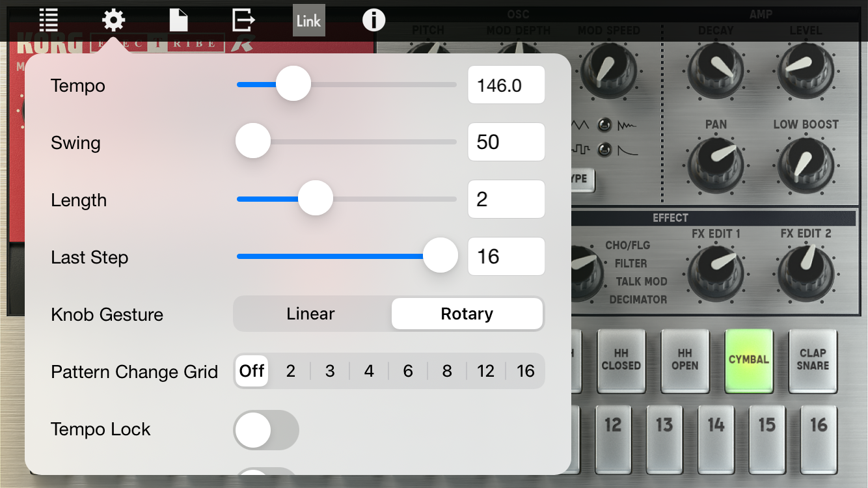This screenshot has height=488, width=868.
Task: Edit the Length value field 2
Action: click(x=506, y=199)
